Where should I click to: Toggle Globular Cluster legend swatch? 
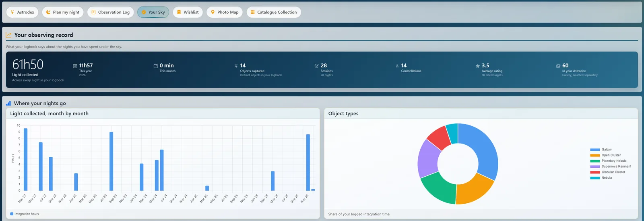tap(595, 172)
